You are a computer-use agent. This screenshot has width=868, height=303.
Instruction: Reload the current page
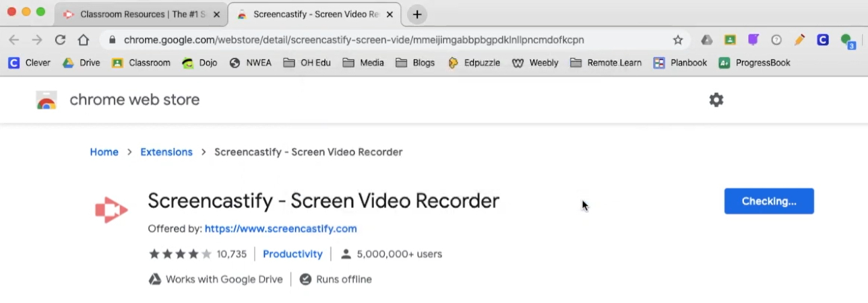60,40
